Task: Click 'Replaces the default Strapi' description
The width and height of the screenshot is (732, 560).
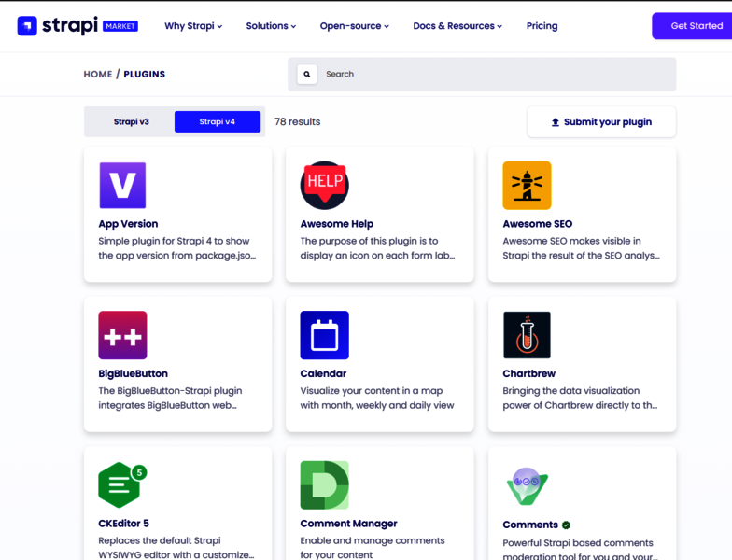Action: (x=159, y=541)
